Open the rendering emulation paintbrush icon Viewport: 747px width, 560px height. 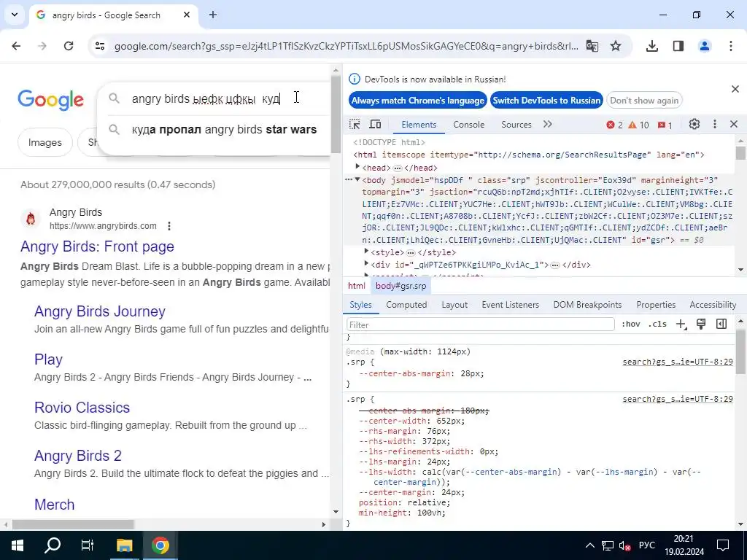pyautogui.click(x=701, y=324)
